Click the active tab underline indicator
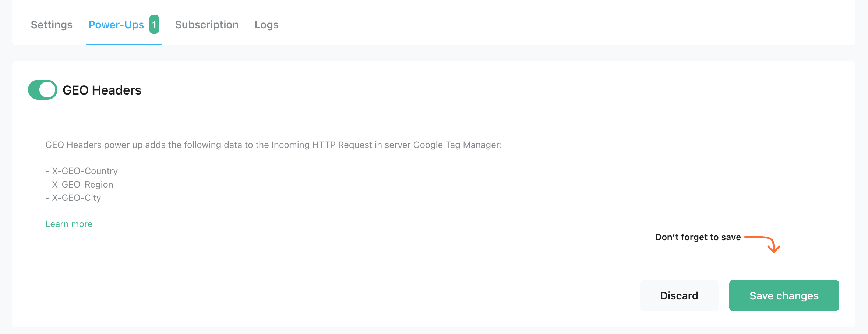 coord(123,44)
